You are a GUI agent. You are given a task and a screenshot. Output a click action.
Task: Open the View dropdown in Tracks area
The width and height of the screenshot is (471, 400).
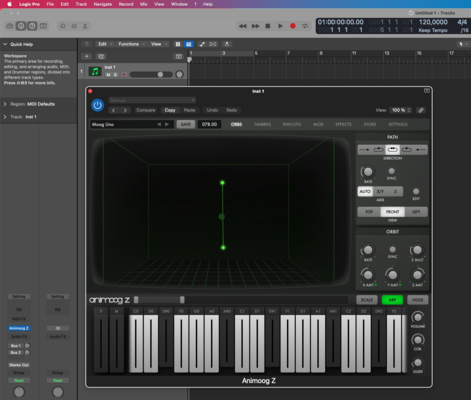coord(159,44)
